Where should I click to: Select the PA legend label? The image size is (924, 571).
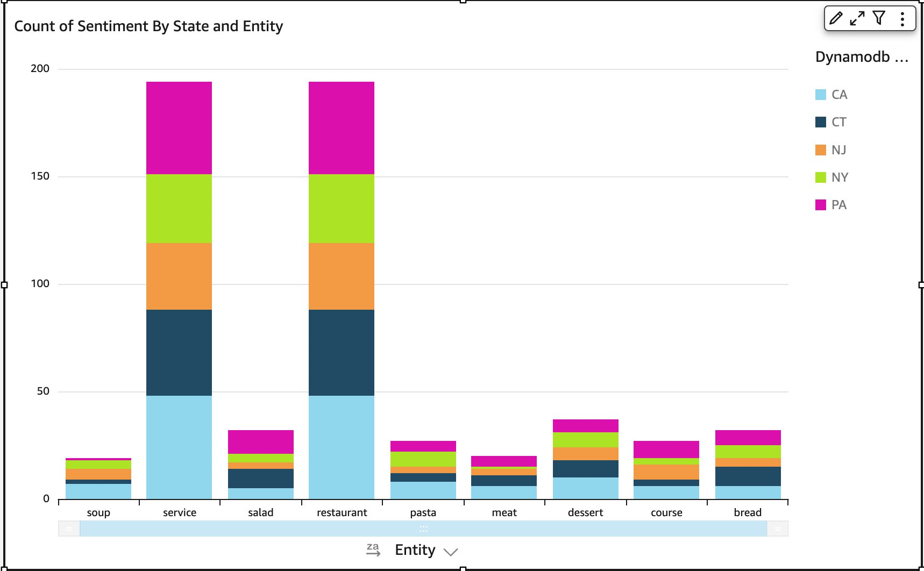point(839,205)
